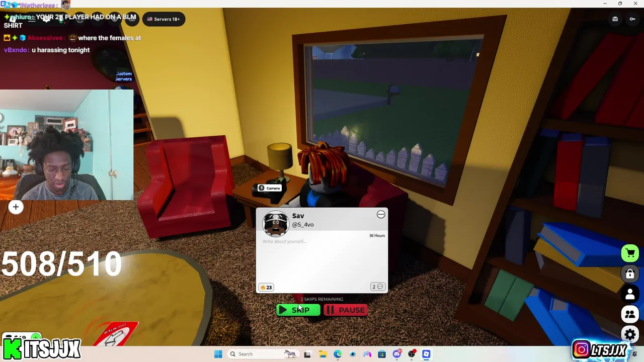Open Microsoft Store from the taskbar
Image resolution: width=644 pixels, height=362 pixels.
pos(382,354)
